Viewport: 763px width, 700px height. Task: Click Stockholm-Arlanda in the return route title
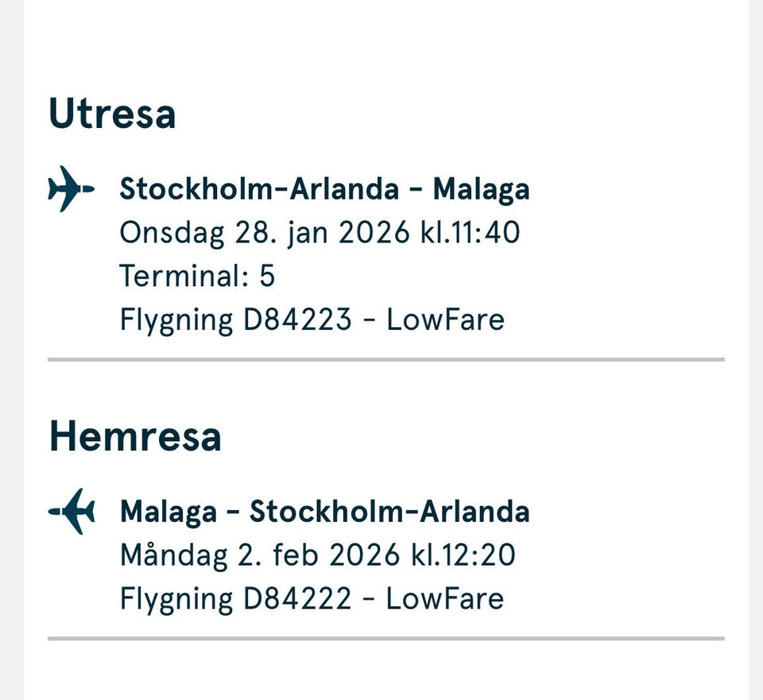pos(389,511)
